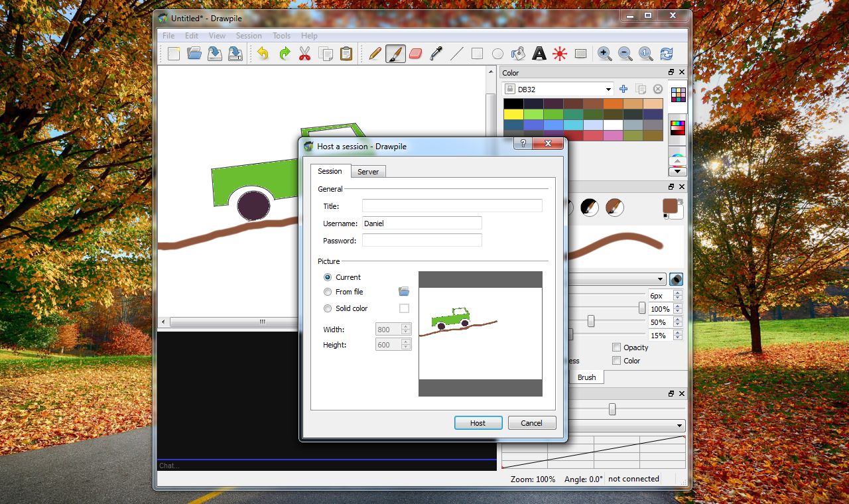Click the Undo arrow icon
Image resolution: width=849 pixels, height=504 pixels.
coord(263,54)
